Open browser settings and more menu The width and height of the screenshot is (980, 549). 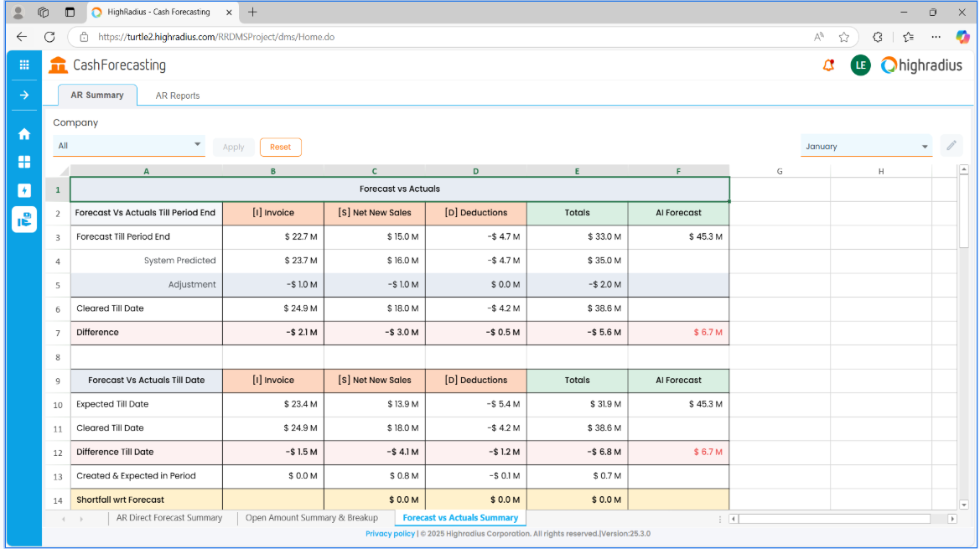pos(936,37)
